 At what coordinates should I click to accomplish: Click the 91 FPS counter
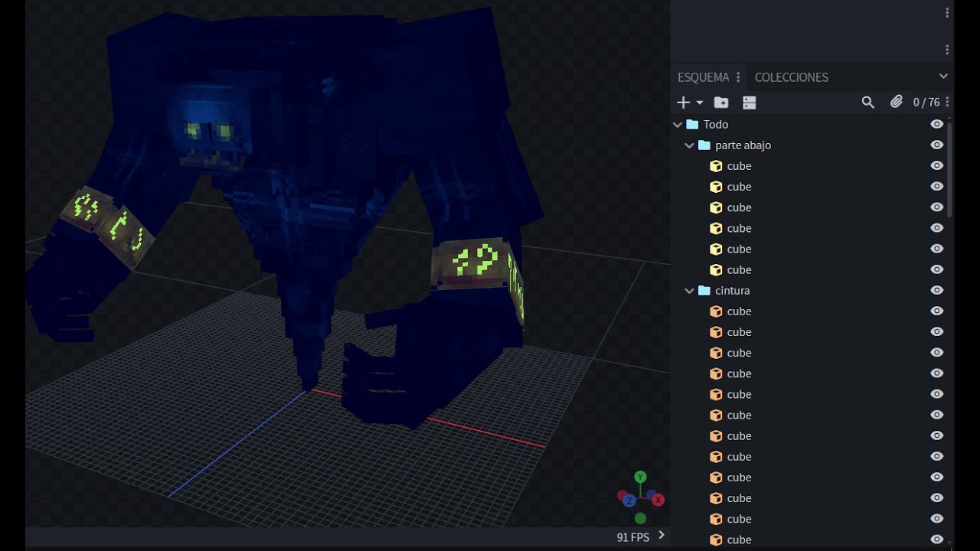coord(632,537)
